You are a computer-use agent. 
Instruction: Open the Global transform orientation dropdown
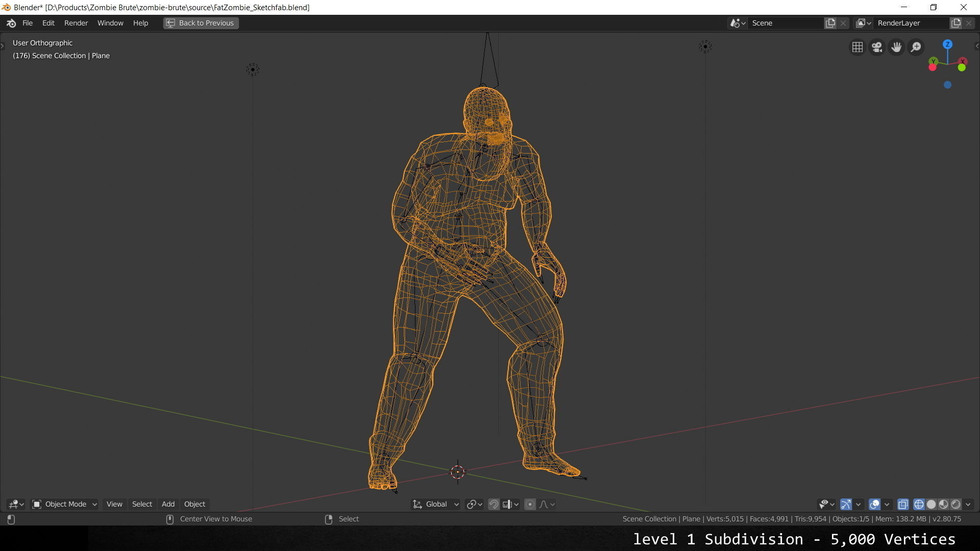[436, 505]
